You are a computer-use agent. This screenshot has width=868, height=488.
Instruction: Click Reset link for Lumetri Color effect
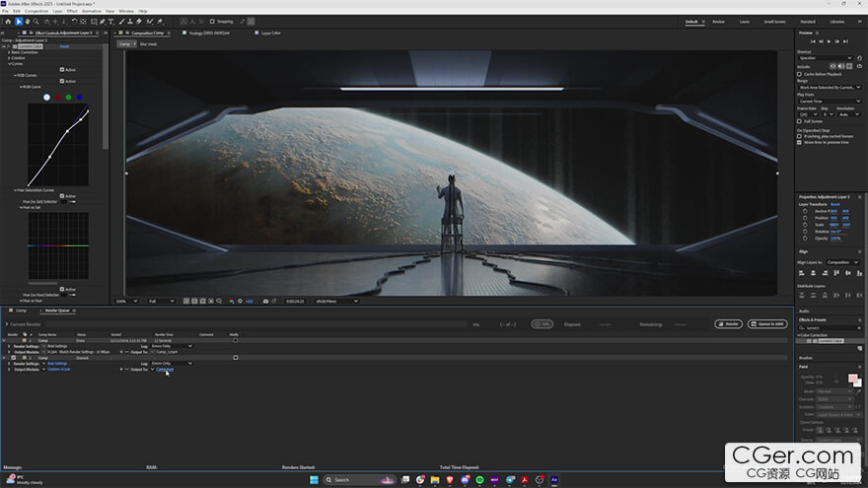click(64, 46)
